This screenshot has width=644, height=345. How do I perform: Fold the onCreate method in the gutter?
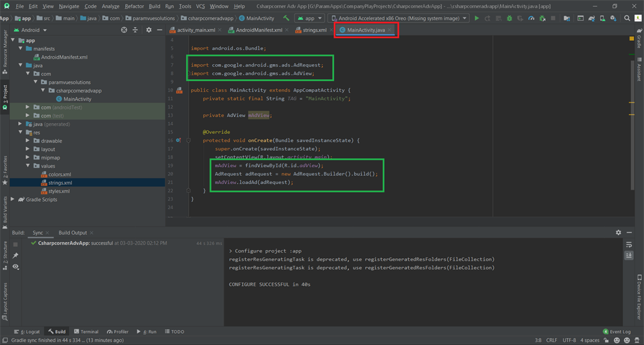[189, 140]
